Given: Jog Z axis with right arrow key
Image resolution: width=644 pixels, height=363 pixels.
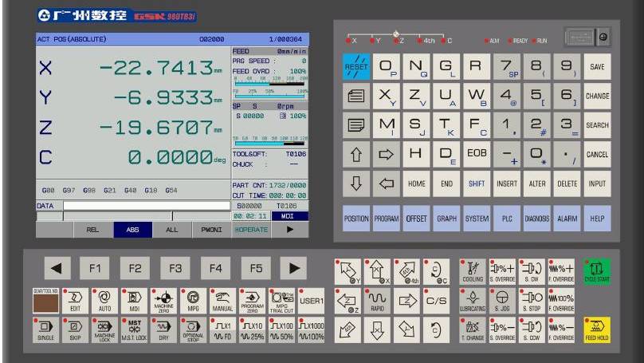Looking at the screenshot, I should [407, 301].
